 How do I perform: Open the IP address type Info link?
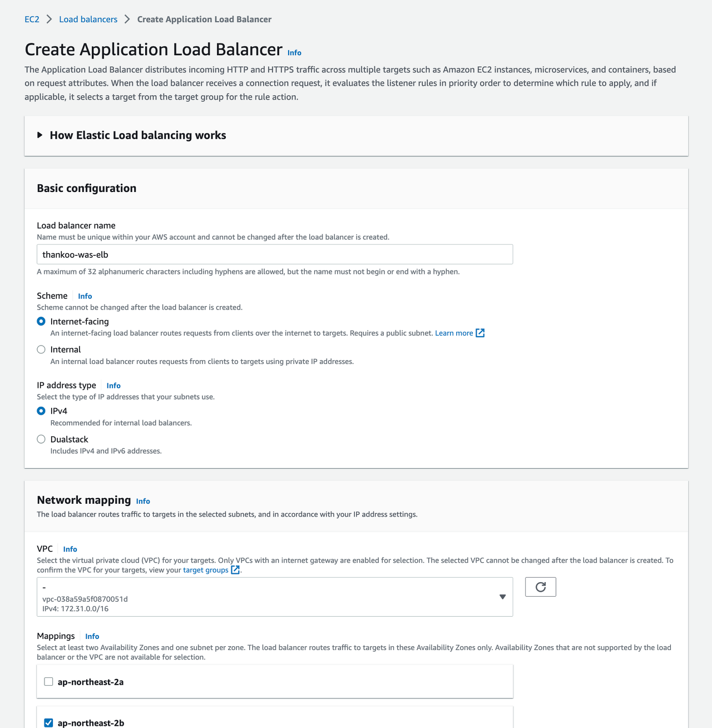(113, 386)
